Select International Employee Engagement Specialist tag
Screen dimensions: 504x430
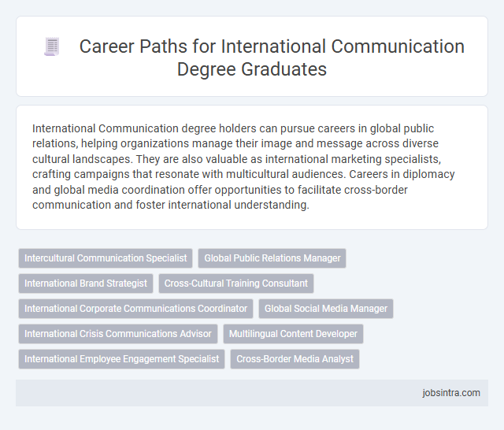(121, 359)
